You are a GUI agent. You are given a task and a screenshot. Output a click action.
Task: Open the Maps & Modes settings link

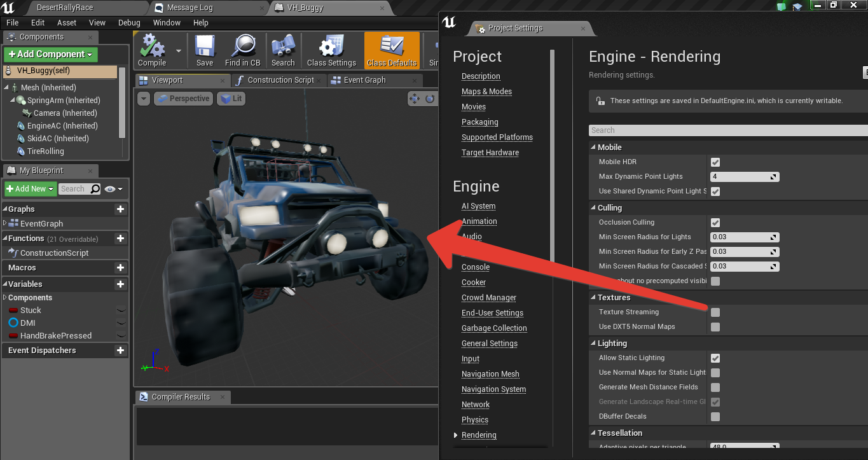click(x=486, y=92)
